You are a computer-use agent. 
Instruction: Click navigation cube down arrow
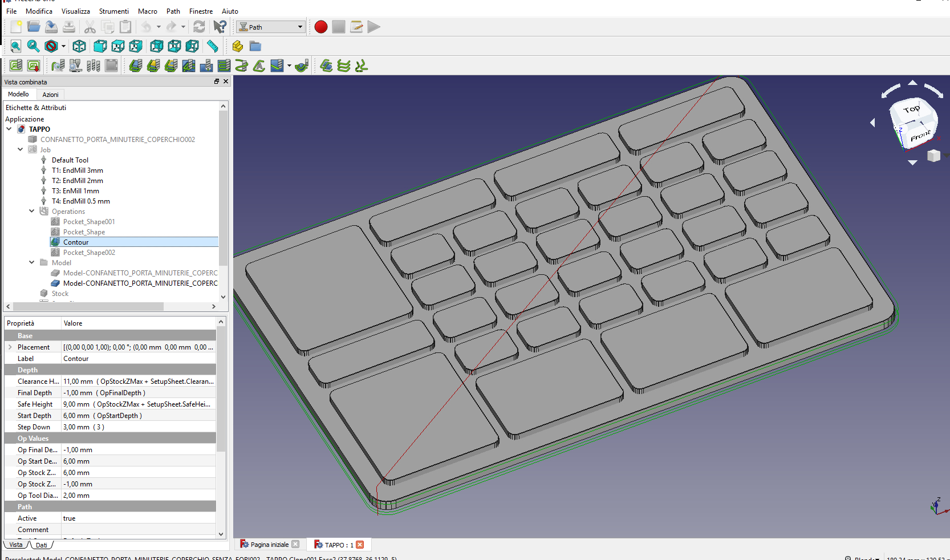912,163
